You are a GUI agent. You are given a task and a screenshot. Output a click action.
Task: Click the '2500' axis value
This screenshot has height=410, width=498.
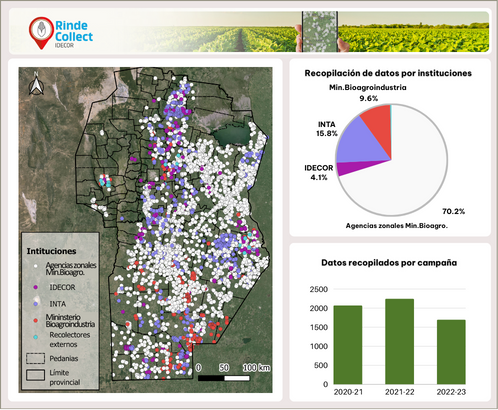(x=319, y=289)
